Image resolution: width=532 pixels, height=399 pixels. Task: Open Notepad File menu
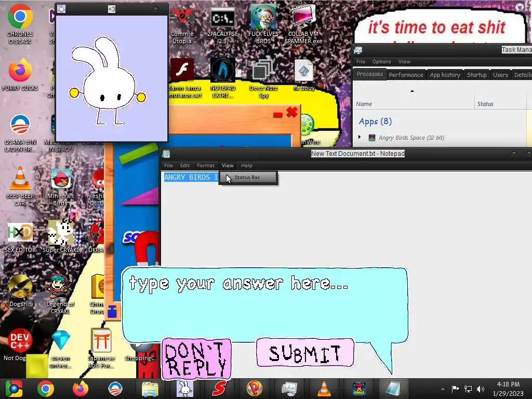pyautogui.click(x=169, y=166)
